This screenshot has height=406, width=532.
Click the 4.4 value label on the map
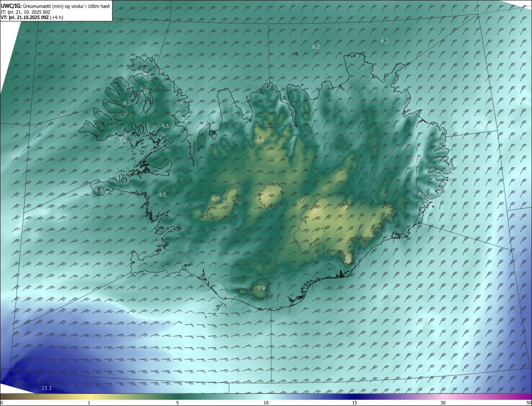pos(98,190)
